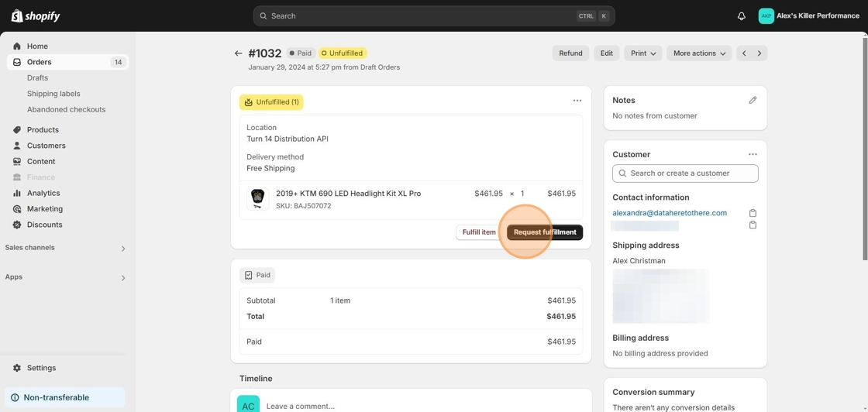
Task: Copy the customer email address to clipboard
Action: (x=752, y=213)
